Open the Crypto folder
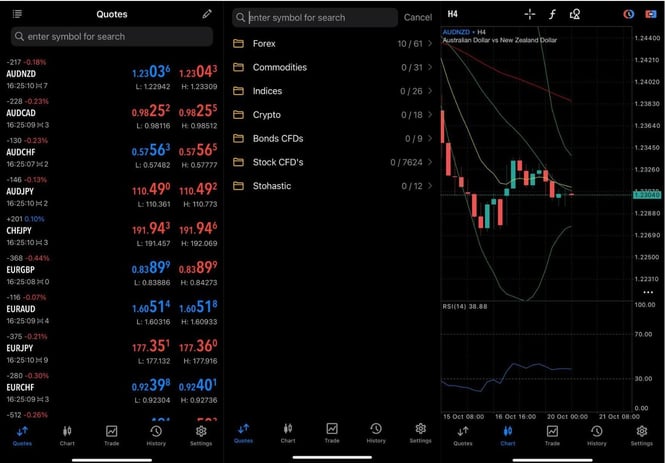 click(x=332, y=114)
